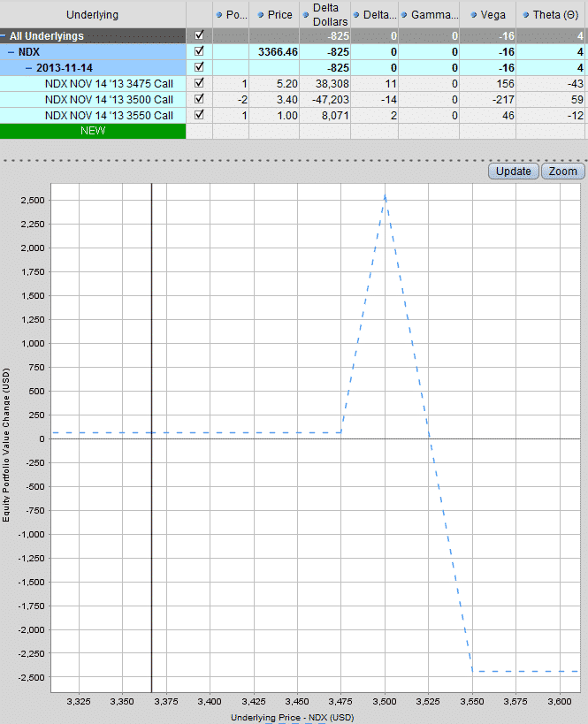The height and width of the screenshot is (724, 588).
Task: Click the y-axis label 2,500
Action: pos(33,201)
